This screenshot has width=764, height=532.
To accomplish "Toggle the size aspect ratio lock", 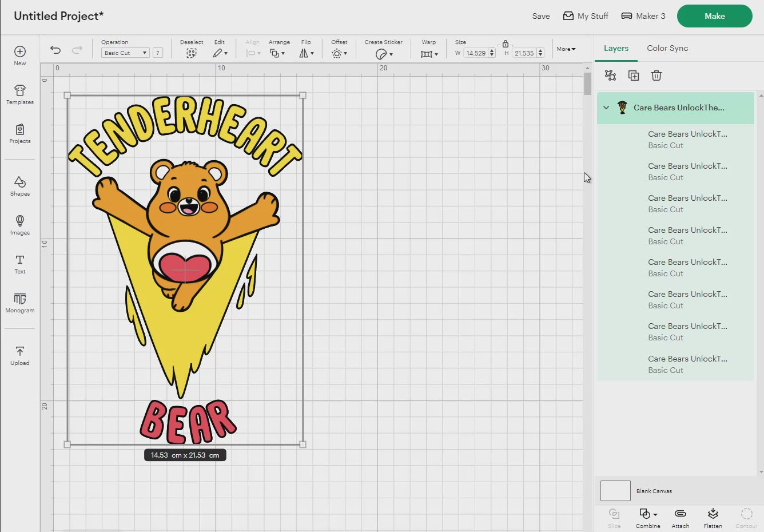I will 506,43.
